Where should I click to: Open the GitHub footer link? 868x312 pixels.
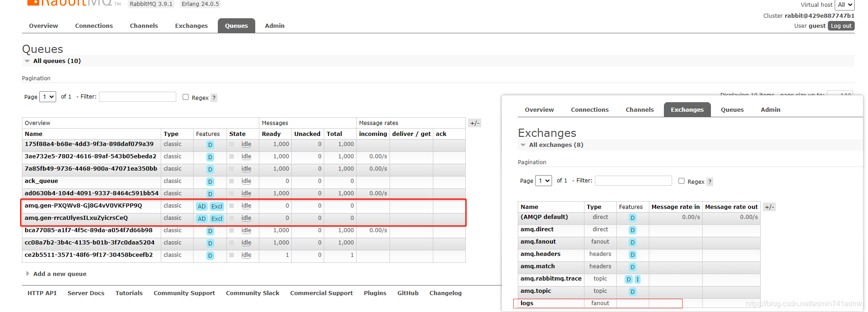click(408, 293)
